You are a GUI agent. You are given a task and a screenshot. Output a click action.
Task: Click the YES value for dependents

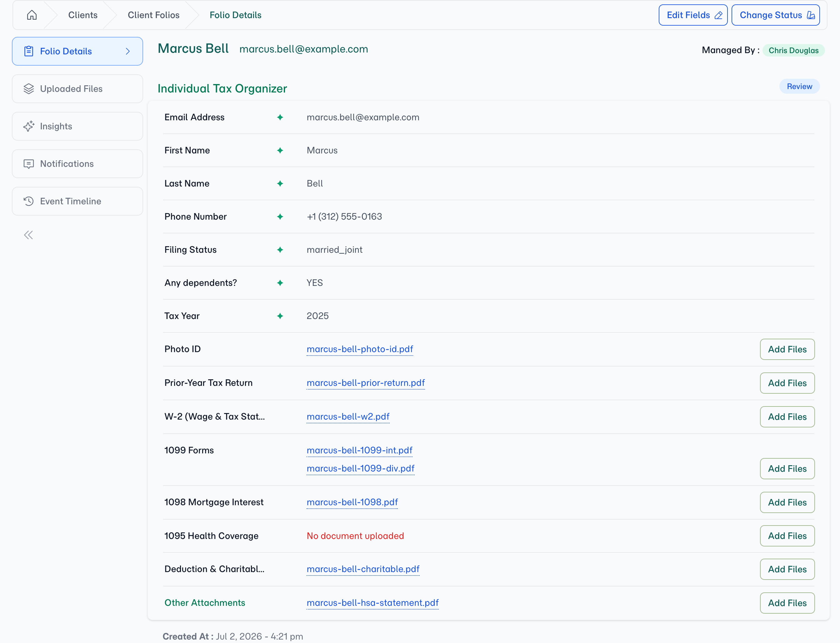pyautogui.click(x=315, y=283)
